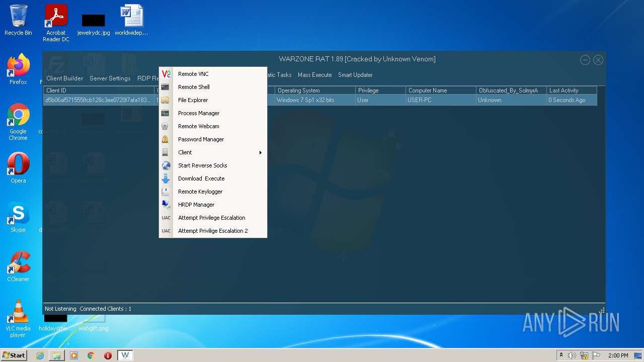Sort by Computer Name column header
Screen dimensions: 644x362
click(441, 90)
